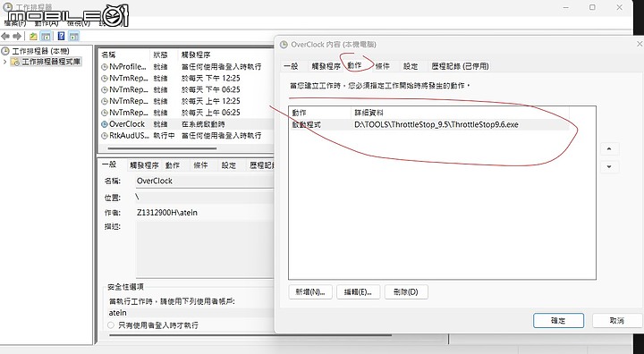The height and width of the screenshot is (354, 644).
Task: Click the clock icon of the NvProfile task
Action: point(105,66)
